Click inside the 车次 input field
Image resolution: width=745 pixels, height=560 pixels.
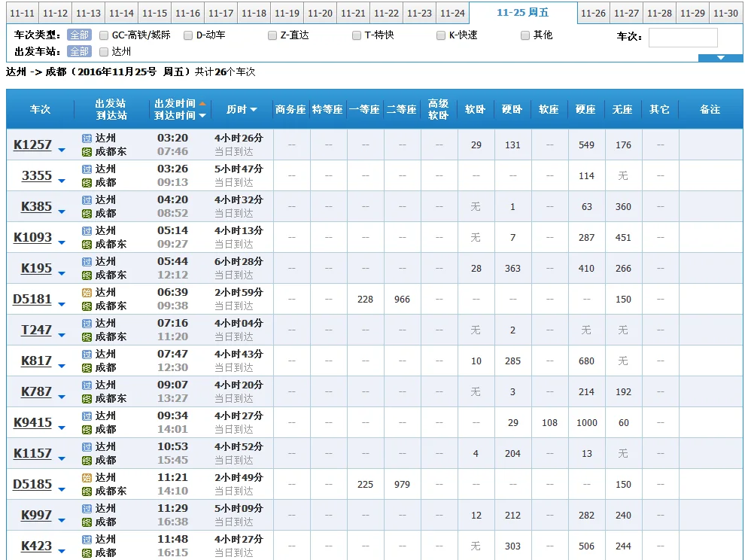683,36
